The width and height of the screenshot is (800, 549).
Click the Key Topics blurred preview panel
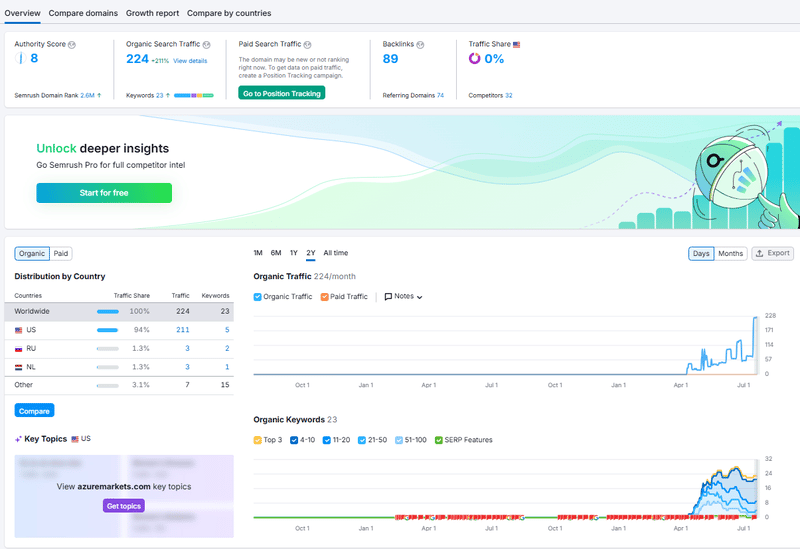pos(124,496)
